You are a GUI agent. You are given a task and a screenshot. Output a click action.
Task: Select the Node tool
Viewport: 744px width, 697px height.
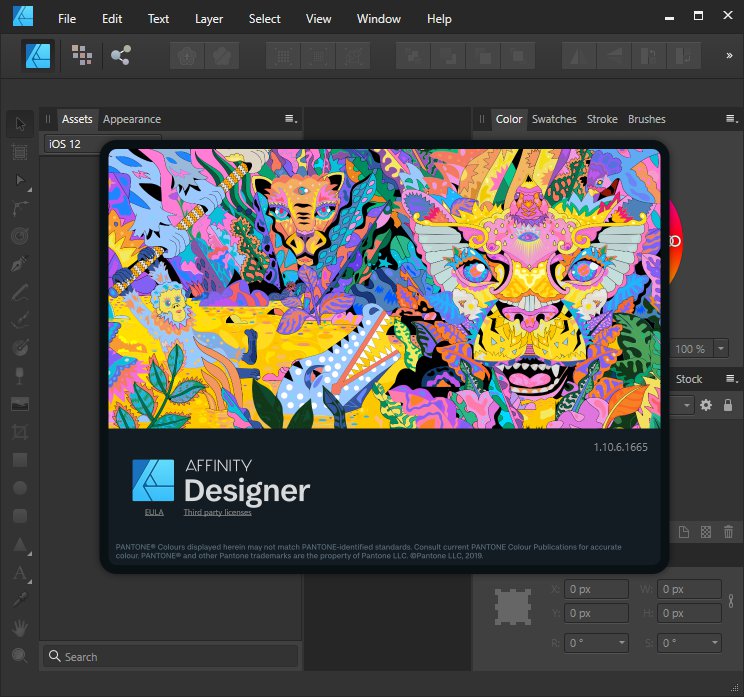click(x=20, y=180)
